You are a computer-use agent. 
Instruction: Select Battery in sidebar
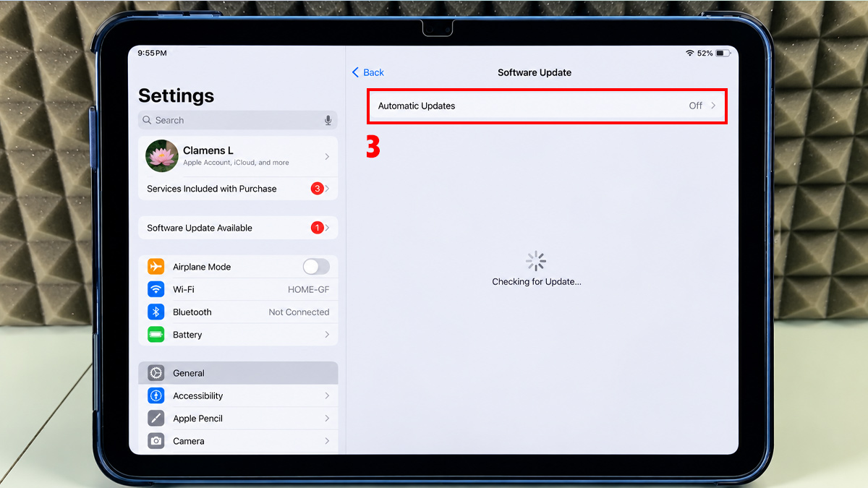tap(238, 335)
